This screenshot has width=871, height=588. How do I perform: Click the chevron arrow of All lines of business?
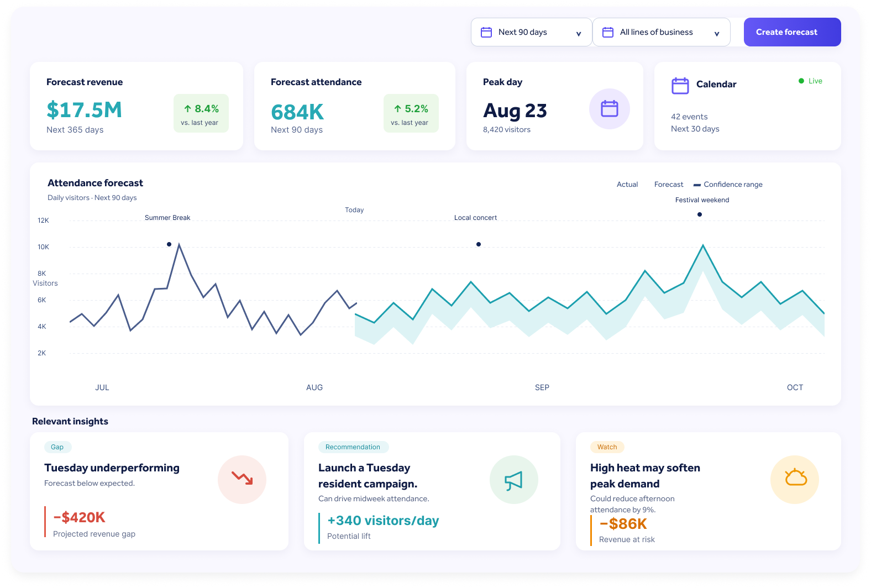[717, 34]
